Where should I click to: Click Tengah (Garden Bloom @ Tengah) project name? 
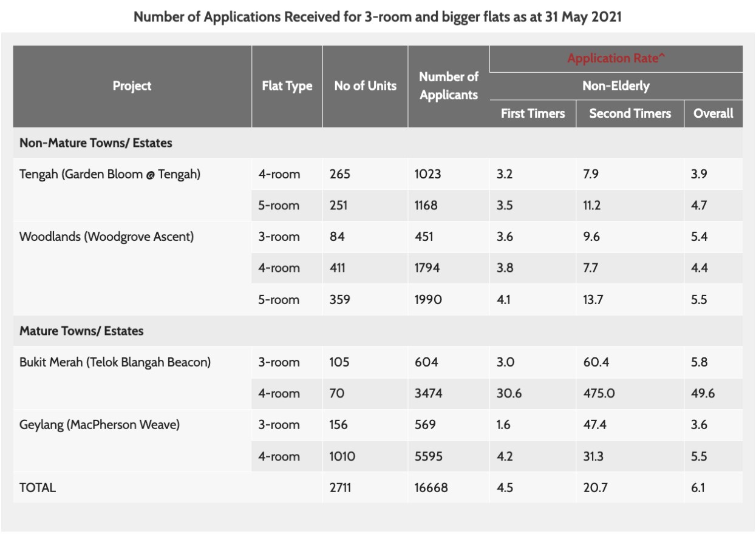[x=110, y=174]
